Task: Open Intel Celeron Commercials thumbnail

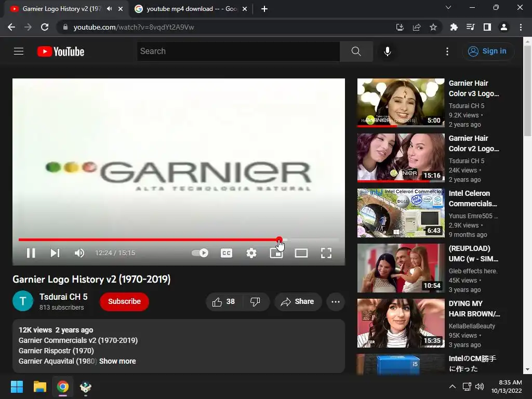Action: coord(401,212)
